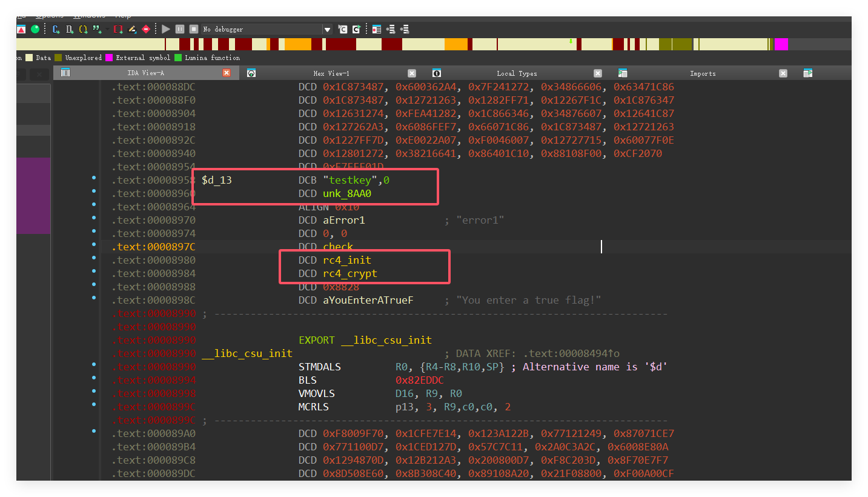Click the Data legend color swatch
Screen dimensions: 868x497
29,58
